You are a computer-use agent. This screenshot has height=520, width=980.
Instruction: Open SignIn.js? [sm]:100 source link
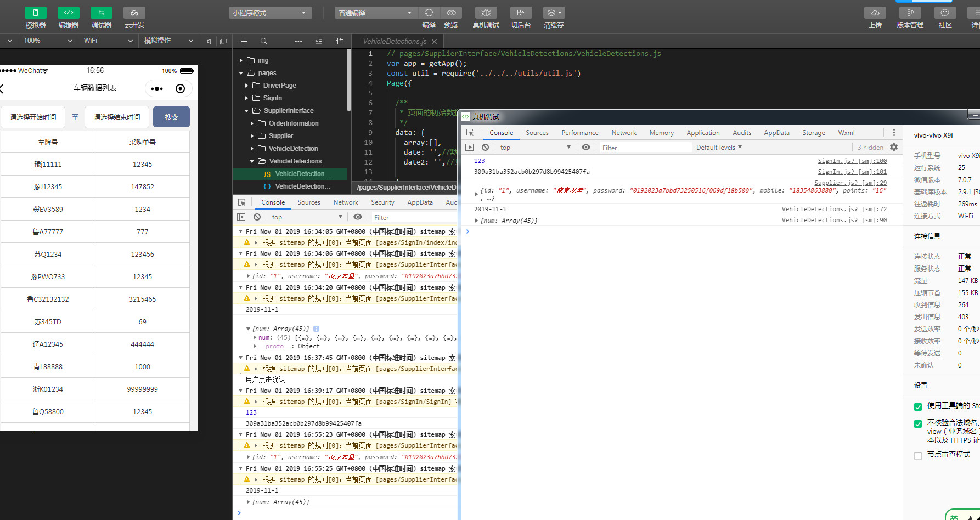tap(852, 161)
